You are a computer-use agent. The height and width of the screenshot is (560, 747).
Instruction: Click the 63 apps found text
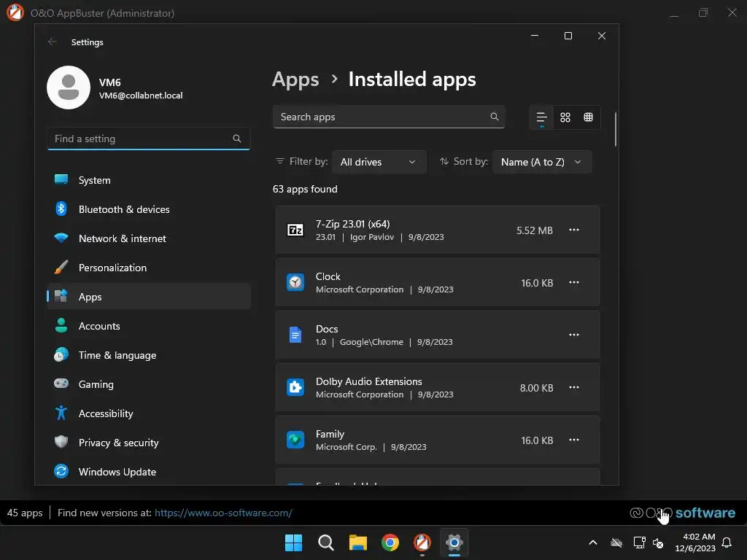click(x=305, y=189)
